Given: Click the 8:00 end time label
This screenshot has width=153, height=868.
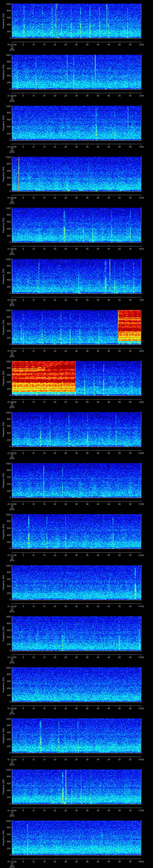Looking at the screenshot, I should (141, 351).
